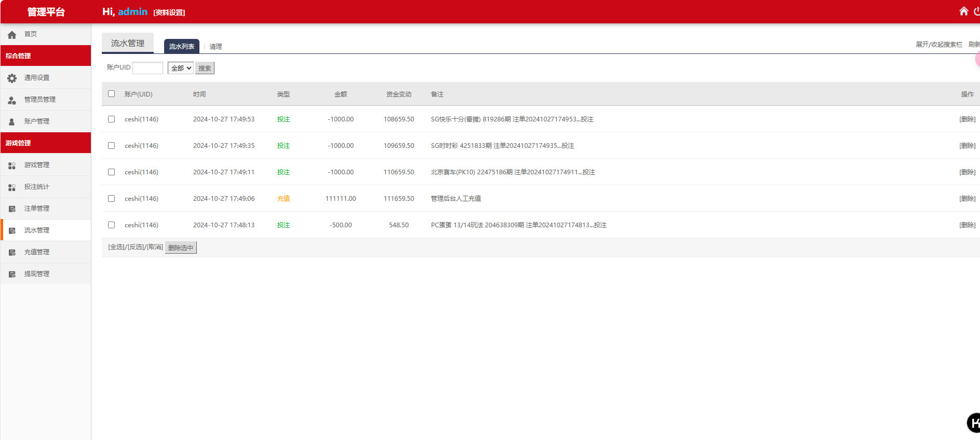
Task: Open the 资料设置 profile link
Action: coord(169,12)
